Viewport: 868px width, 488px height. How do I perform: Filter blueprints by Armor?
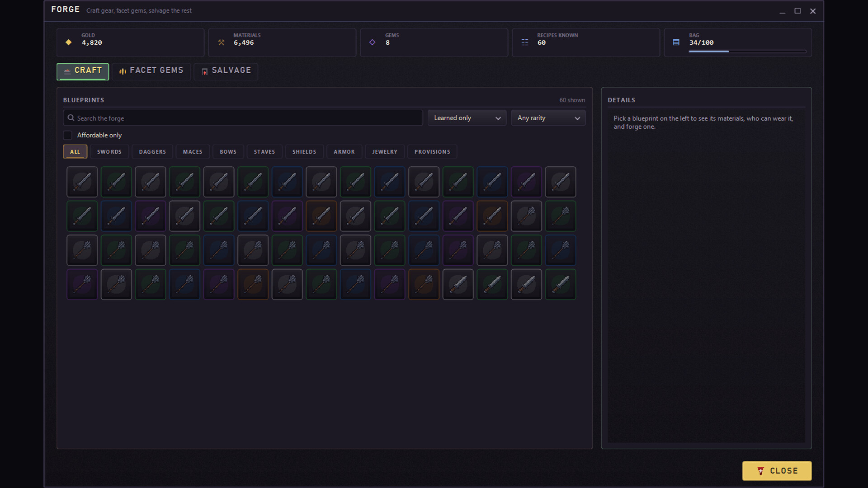point(344,152)
